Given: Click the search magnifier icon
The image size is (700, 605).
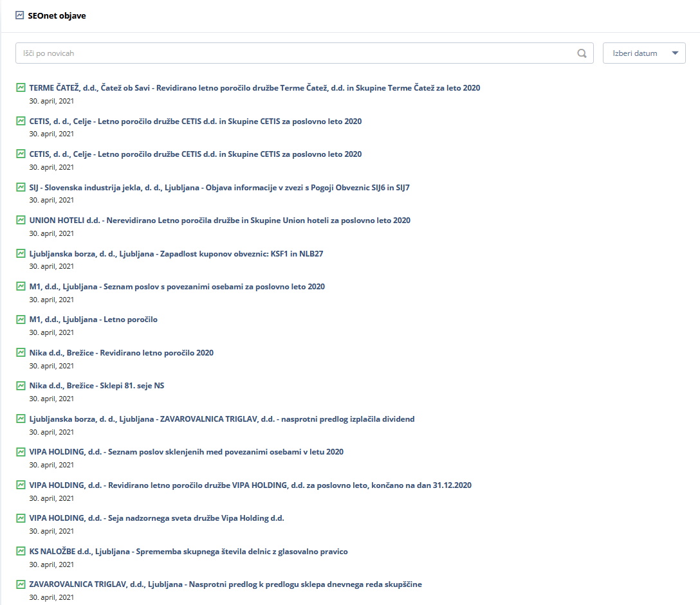Looking at the screenshot, I should (582, 53).
